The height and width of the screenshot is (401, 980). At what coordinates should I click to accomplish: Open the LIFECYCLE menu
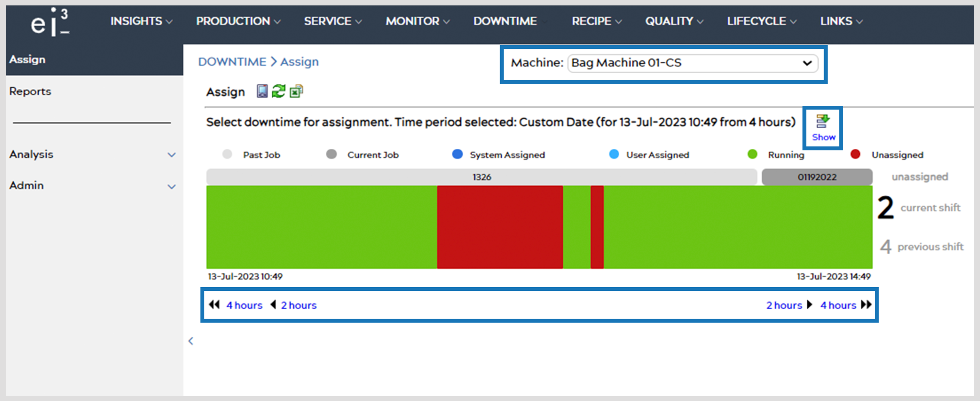pos(762,22)
